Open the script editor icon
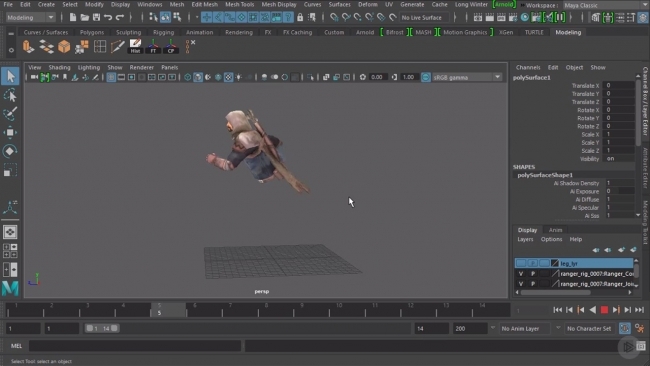650x366 pixels. pos(641,346)
